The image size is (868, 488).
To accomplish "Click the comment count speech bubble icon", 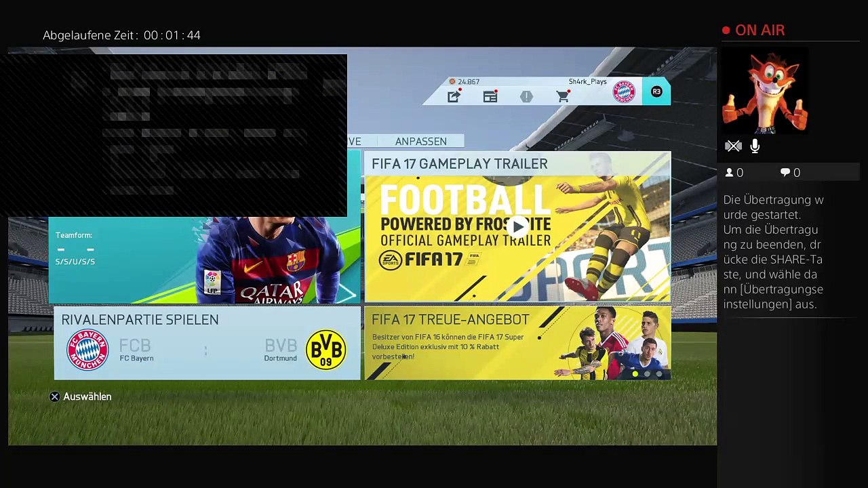I will tap(785, 173).
